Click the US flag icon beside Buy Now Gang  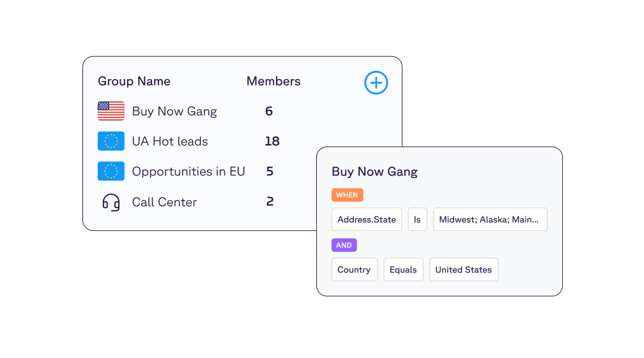pos(111,111)
